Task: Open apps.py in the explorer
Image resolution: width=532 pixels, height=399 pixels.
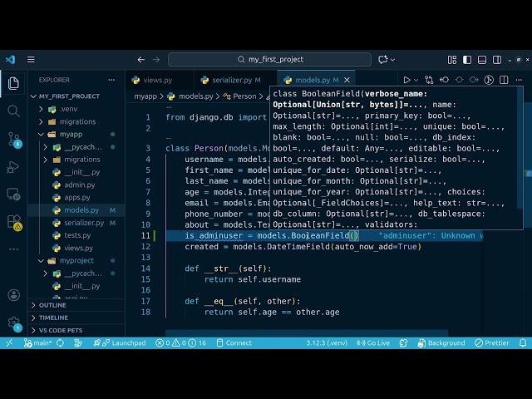Action: [77, 198]
